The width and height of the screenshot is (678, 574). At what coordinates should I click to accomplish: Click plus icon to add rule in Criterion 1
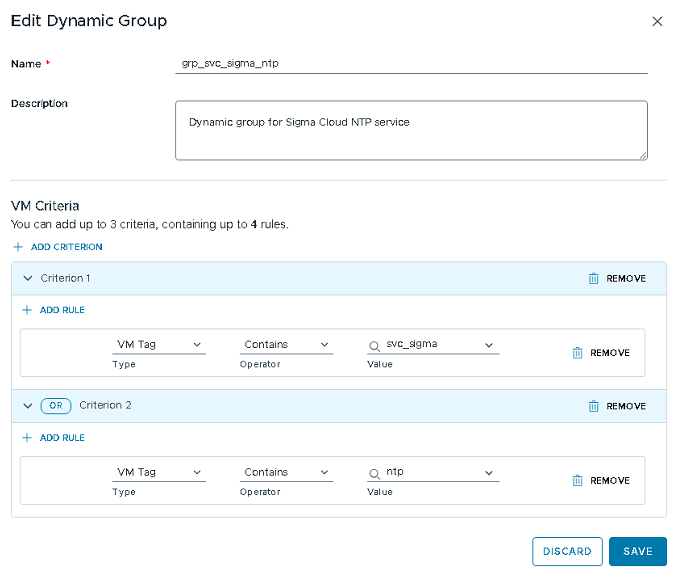point(27,310)
